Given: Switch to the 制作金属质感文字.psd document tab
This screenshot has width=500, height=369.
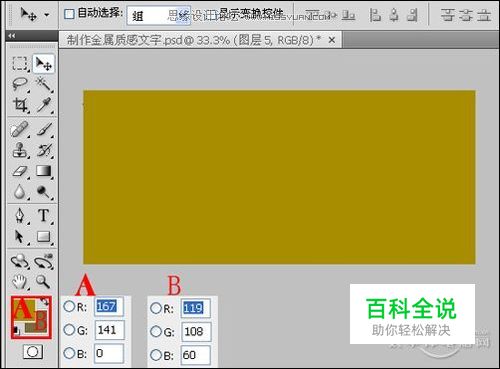Looking at the screenshot, I should click(193, 40).
